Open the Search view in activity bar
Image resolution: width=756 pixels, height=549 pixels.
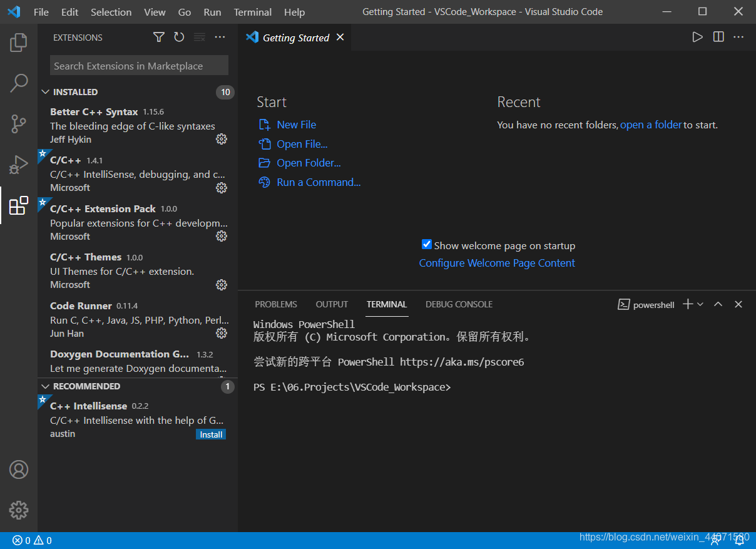[x=19, y=83]
